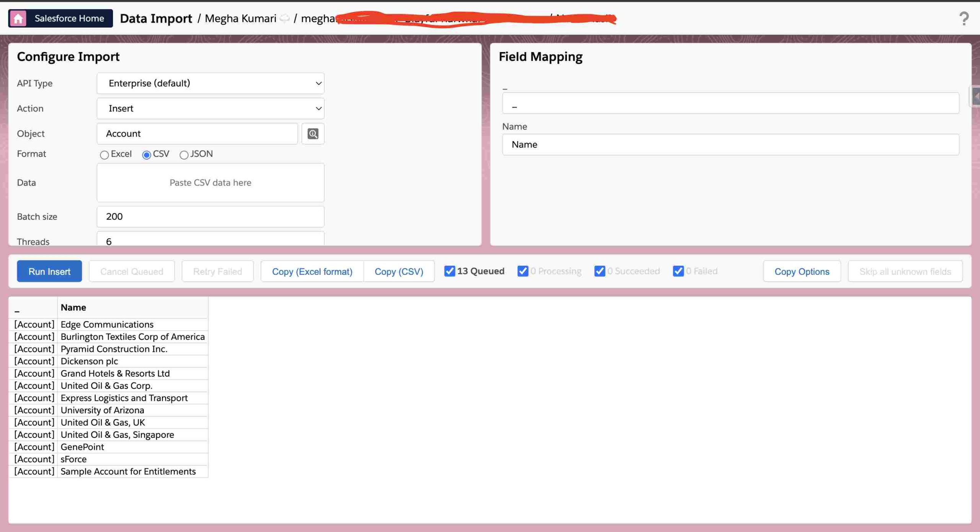Screen dimensions: 980x532
Task: Click the [Account] cell beside GenePoint
Action: tap(34, 447)
